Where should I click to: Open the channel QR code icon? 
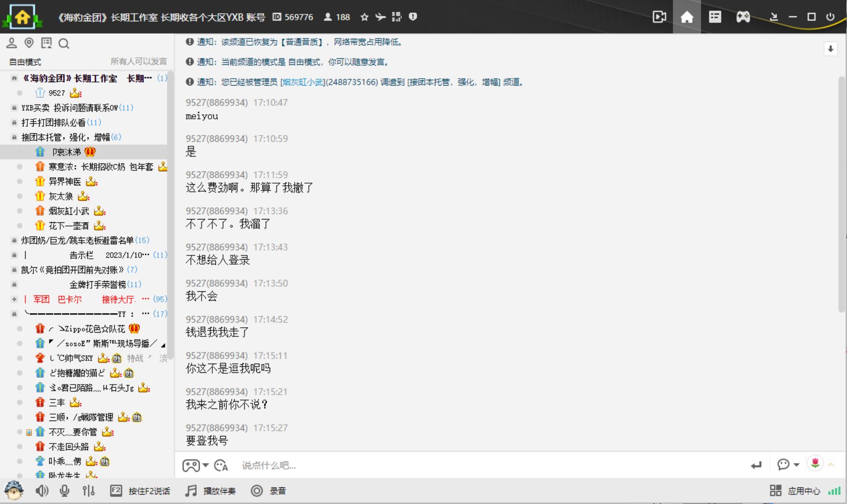(x=396, y=17)
